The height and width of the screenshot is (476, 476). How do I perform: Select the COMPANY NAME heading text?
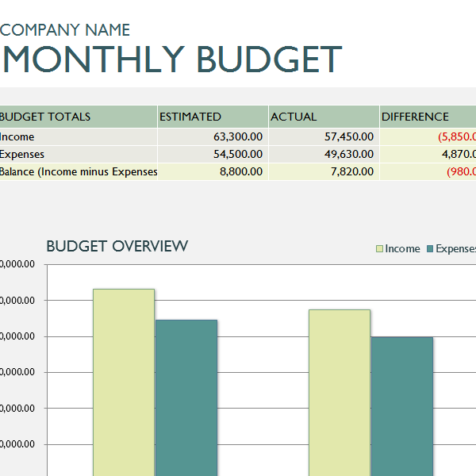coord(65,30)
